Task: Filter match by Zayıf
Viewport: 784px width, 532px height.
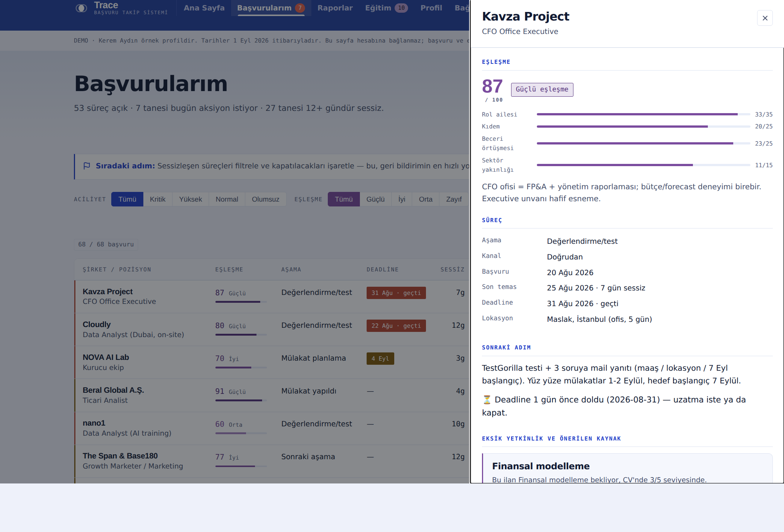Action: 454,199
